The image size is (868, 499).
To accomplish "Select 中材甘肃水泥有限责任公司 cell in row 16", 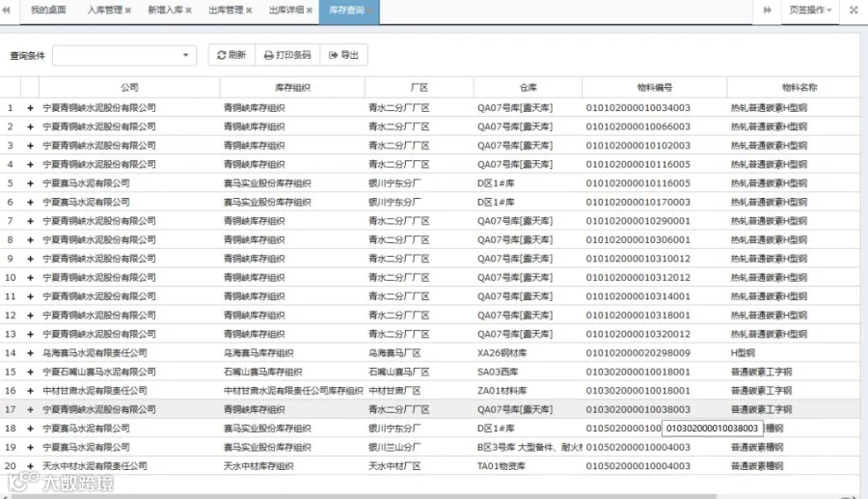I will click(x=129, y=391).
